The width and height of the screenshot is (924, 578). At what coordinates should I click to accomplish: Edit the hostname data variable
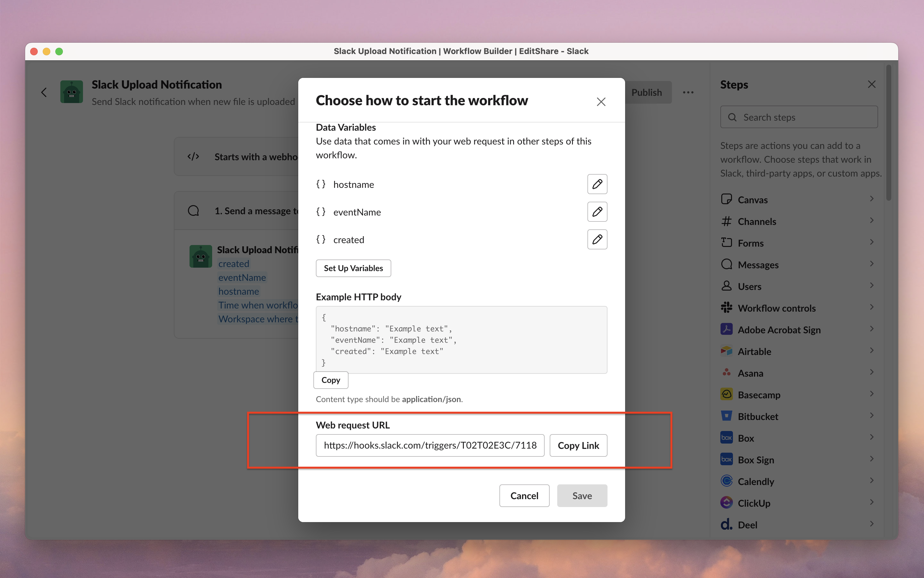597,184
